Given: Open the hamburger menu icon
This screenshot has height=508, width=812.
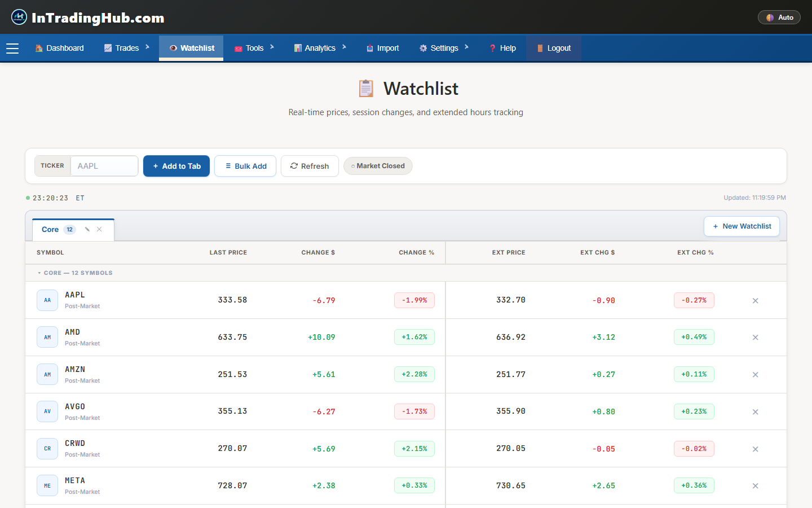Looking at the screenshot, I should [12, 49].
